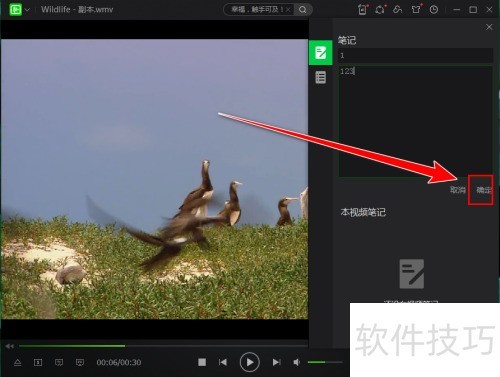
Task: Click the toolbox icon beside eject
Action: (x=38, y=362)
